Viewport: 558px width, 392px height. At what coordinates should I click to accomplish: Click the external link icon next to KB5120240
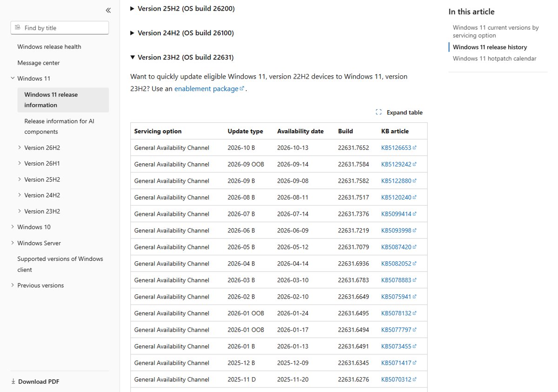pos(414,197)
